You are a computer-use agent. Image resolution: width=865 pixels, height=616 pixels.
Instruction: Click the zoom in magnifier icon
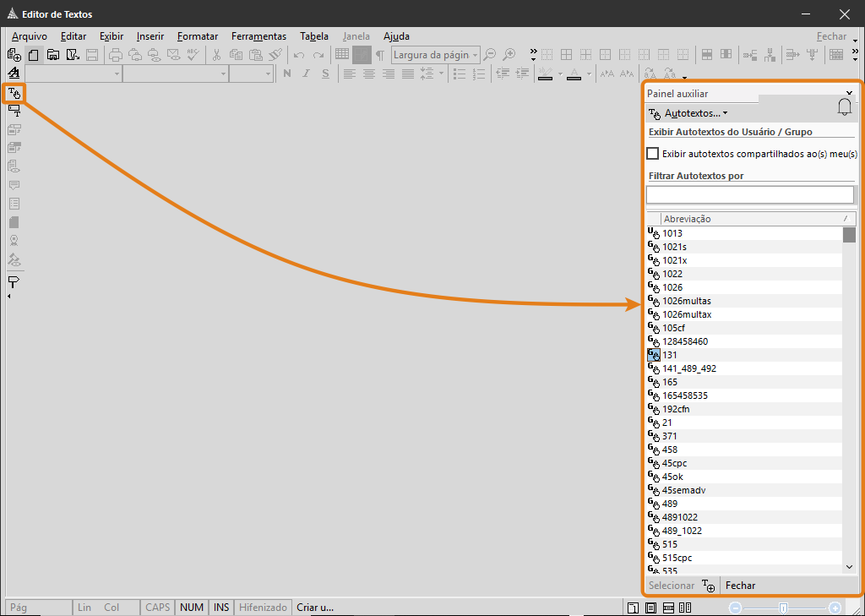coord(509,55)
